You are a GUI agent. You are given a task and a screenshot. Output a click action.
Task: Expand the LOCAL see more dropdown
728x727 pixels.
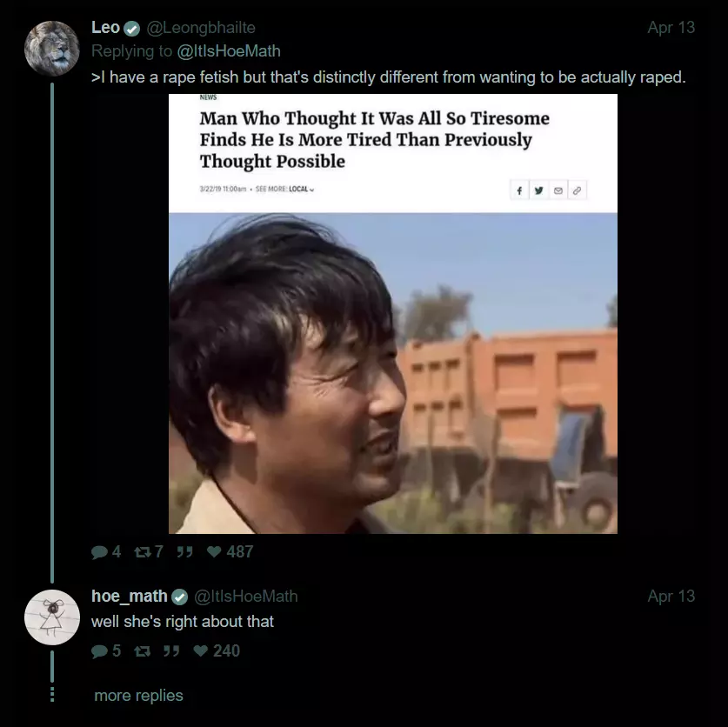[301, 189]
